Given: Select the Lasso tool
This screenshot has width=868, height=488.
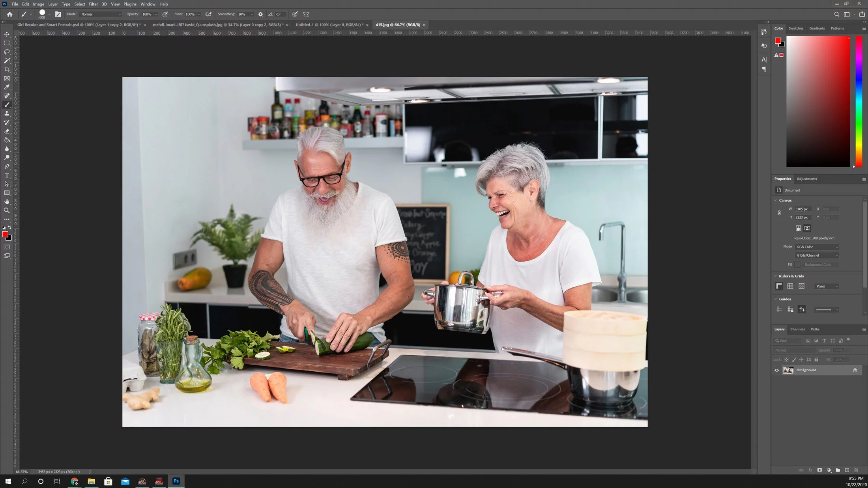Looking at the screenshot, I should (7, 52).
